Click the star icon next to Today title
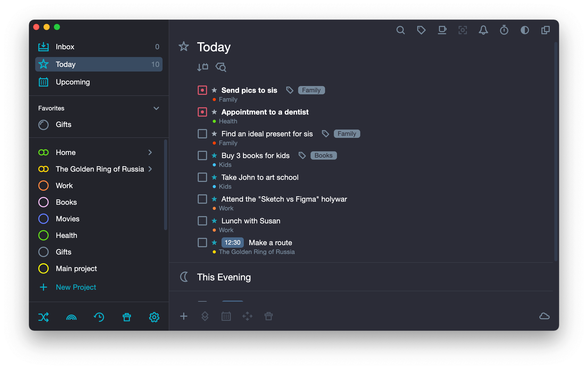The height and width of the screenshot is (369, 588). [184, 47]
